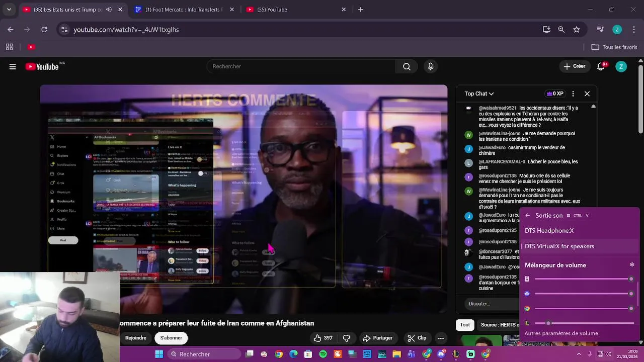The width and height of the screenshot is (644, 362).
Task: View the 0 XP badge in chat
Action: click(555, 94)
